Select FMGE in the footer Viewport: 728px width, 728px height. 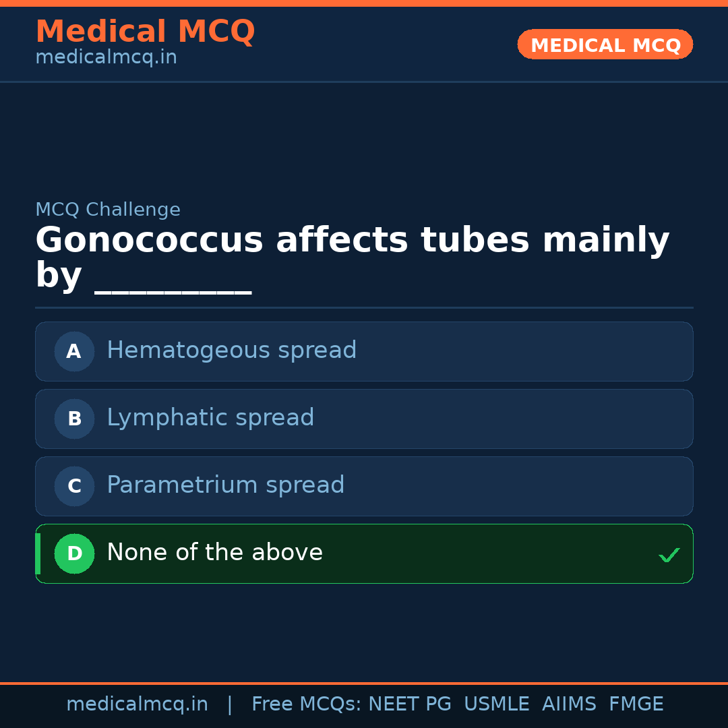pyautogui.click(x=636, y=704)
